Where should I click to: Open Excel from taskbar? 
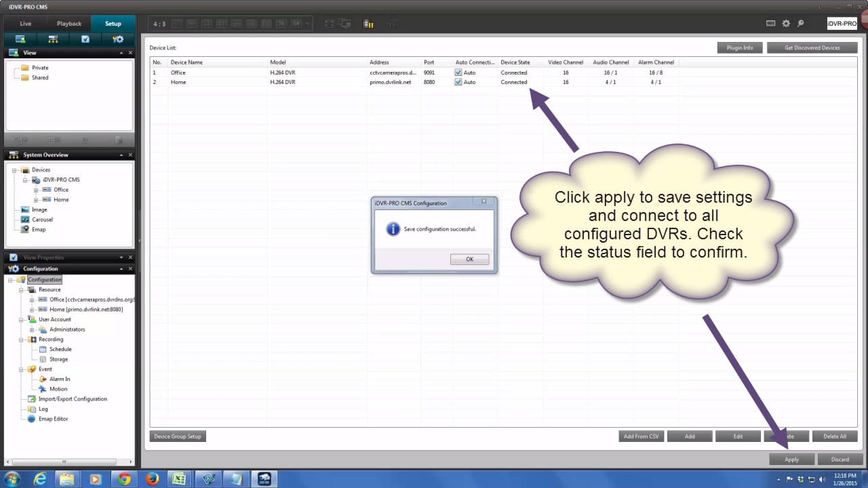coord(180,479)
